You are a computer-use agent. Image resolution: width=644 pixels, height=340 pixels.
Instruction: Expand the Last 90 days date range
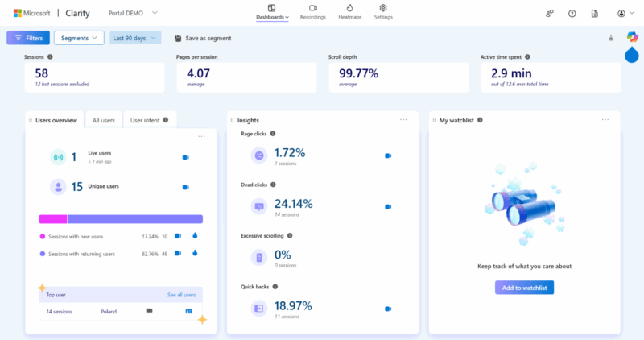(x=135, y=38)
